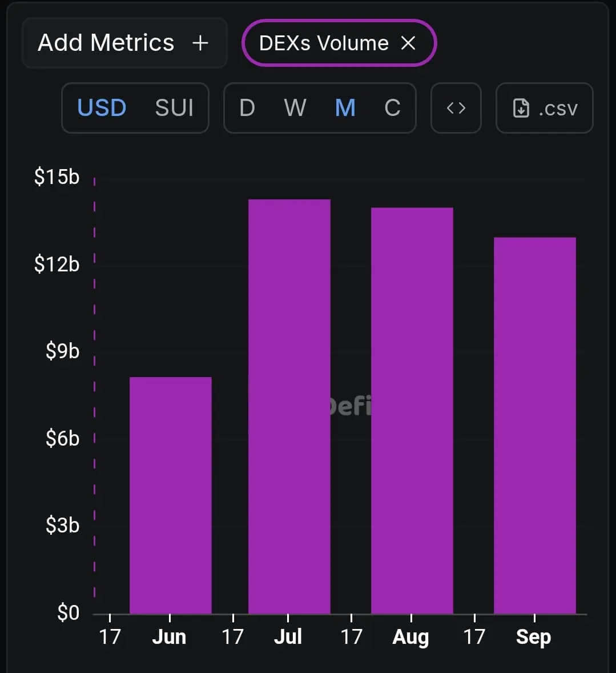616x673 pixels.
Task: Remove DEXs Volume metric with X icon
Action: (408, 43)
